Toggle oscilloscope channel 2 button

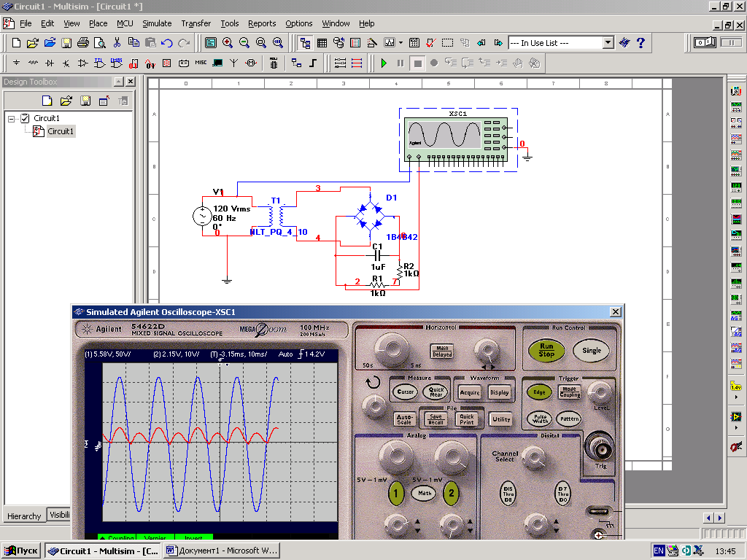point(451,493)
